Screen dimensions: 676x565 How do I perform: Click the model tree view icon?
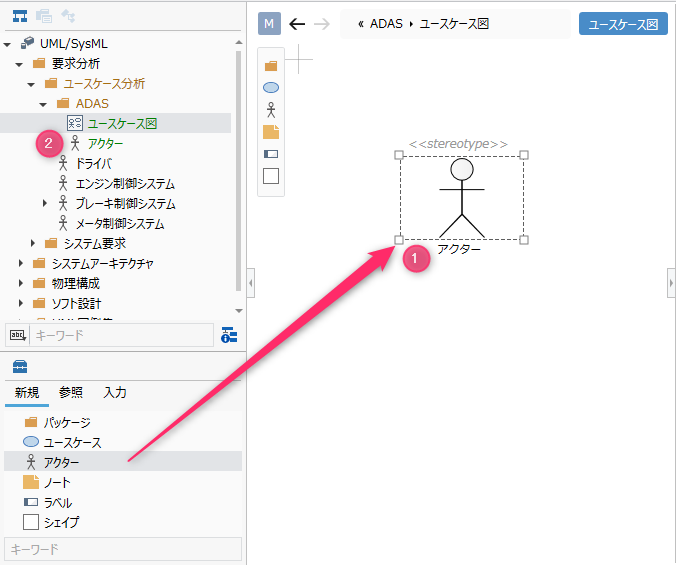[x=20, y=16]
